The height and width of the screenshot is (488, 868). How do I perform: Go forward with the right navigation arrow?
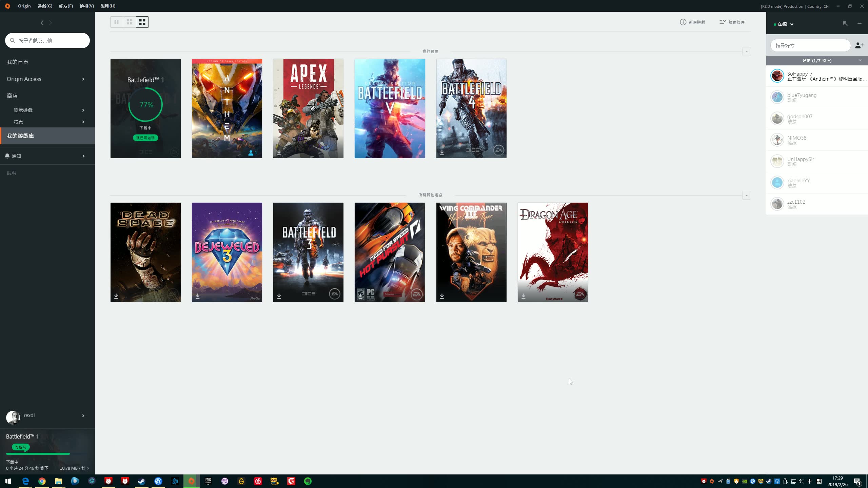point(51,23)
